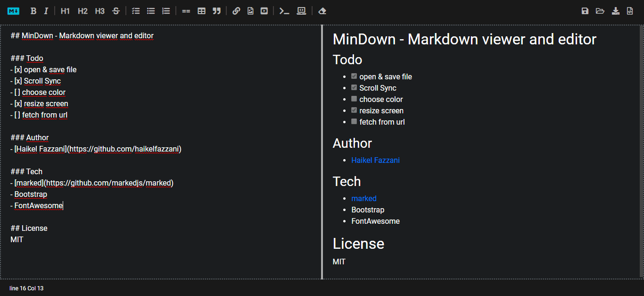
Task: Insert a horizontal rule
Action: click(x=186, y=11)
